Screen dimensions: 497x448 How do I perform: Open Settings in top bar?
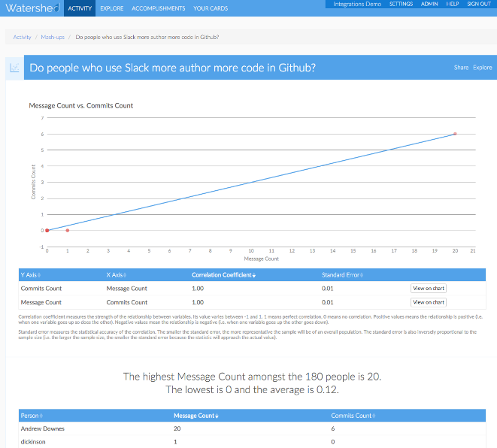tap(401, 4)
